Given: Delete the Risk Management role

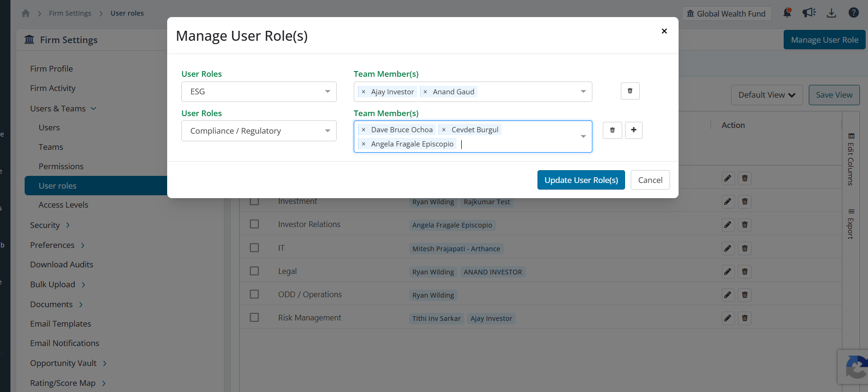Looking at the screenshot, I should [745, 318].
